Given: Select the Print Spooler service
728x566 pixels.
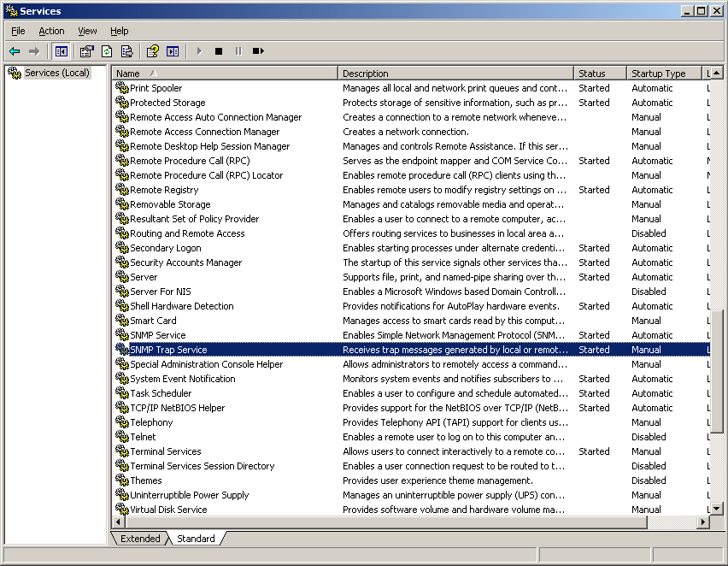Looking at the screenshot, I should (x=156, y=88).
